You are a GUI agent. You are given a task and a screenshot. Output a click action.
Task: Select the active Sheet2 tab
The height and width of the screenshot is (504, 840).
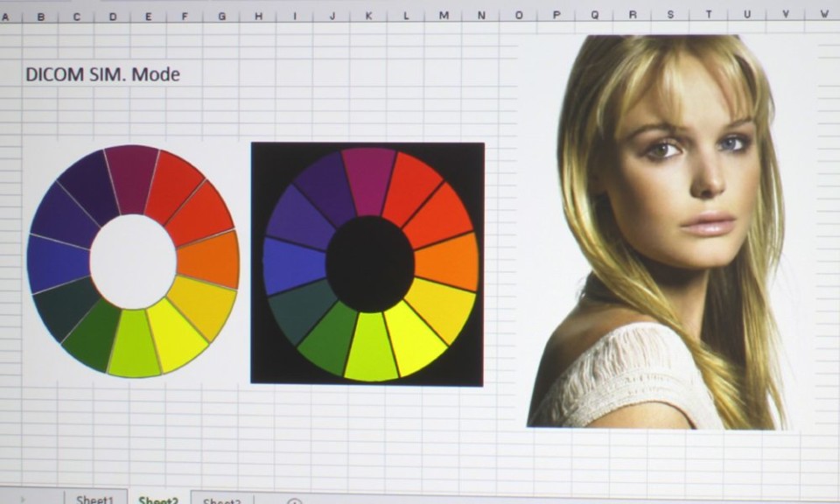158,500
